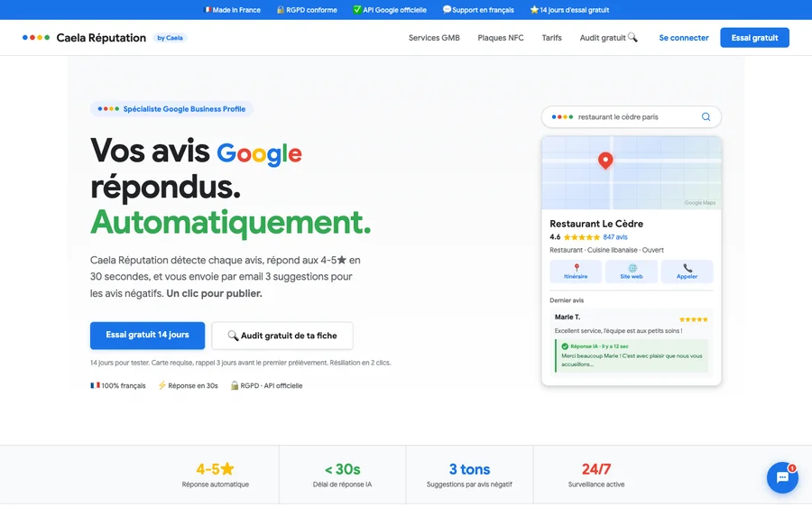This screenshot has height=507, width=812.
Task: Click the < 30s Délai de réponse stat
Action: tap(342, 475)
